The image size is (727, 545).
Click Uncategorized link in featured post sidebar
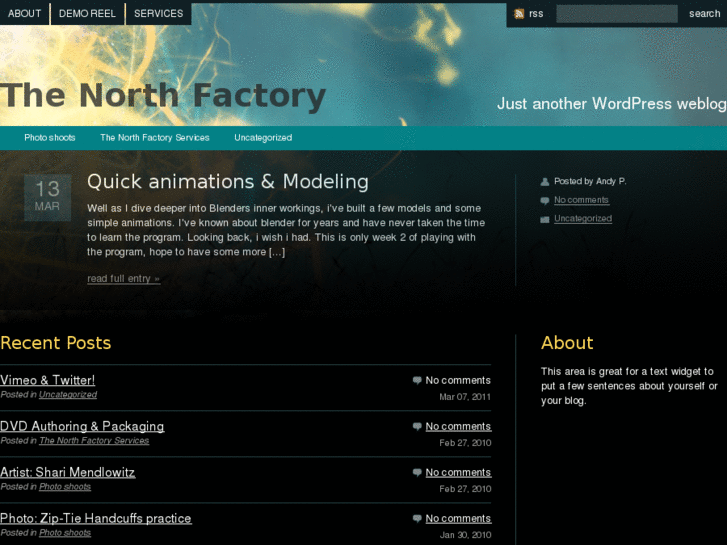[x=583, y=218]
